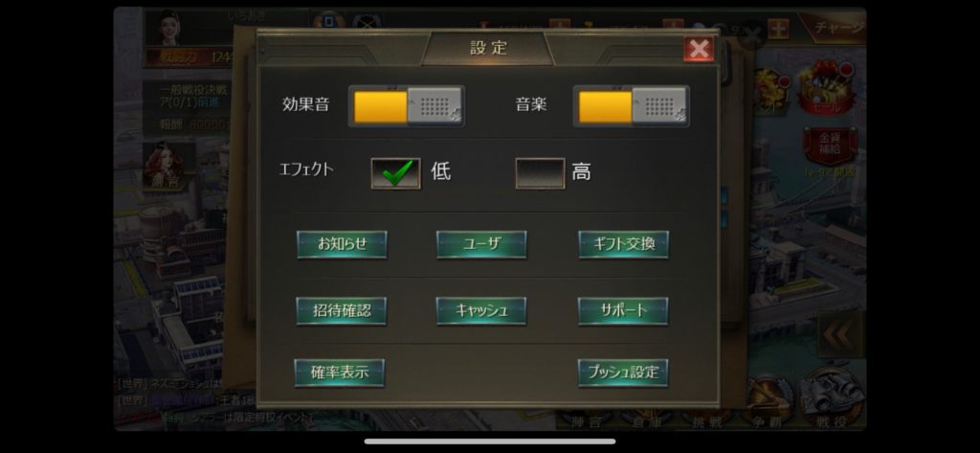Open the 招待確認 invitation check button

click(x=342, y=310)
